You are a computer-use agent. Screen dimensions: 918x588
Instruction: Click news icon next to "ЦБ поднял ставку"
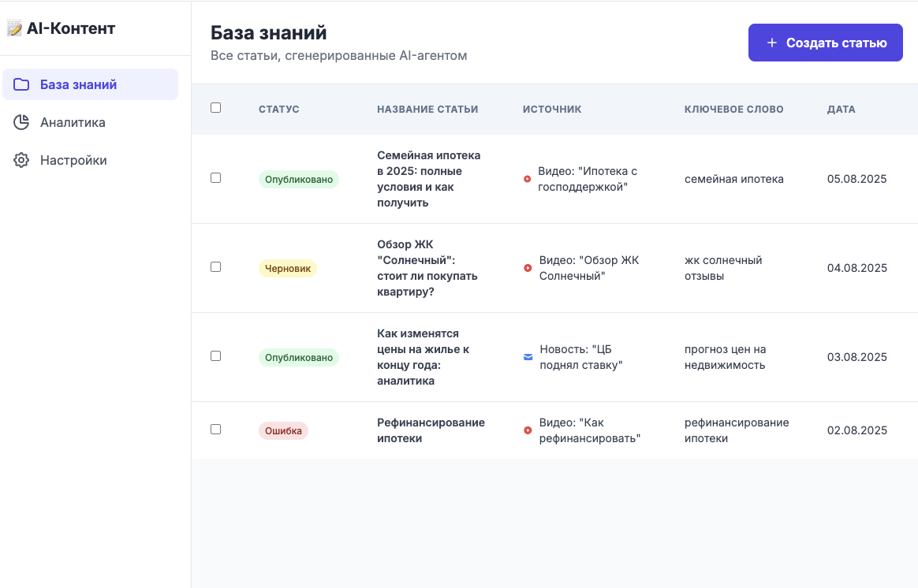528,357
